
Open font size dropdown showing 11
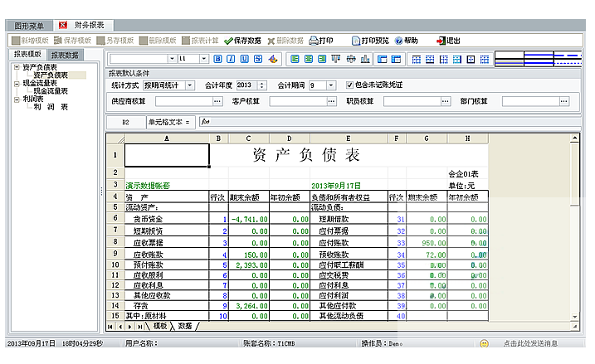204,59
